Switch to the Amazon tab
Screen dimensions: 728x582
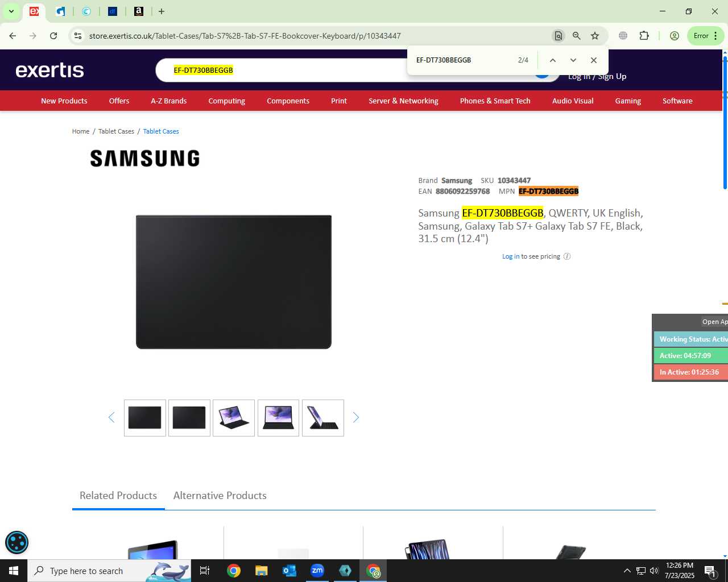coord(139,11)
